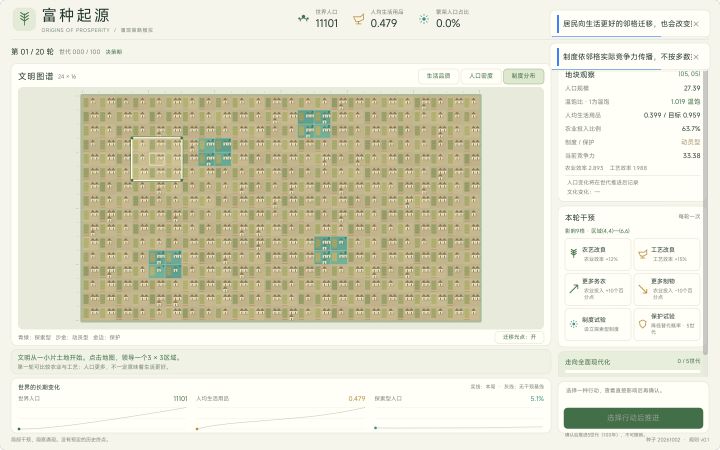
Task: Click the chart line above the orange 0.479
Action: (x=281, y=417)
